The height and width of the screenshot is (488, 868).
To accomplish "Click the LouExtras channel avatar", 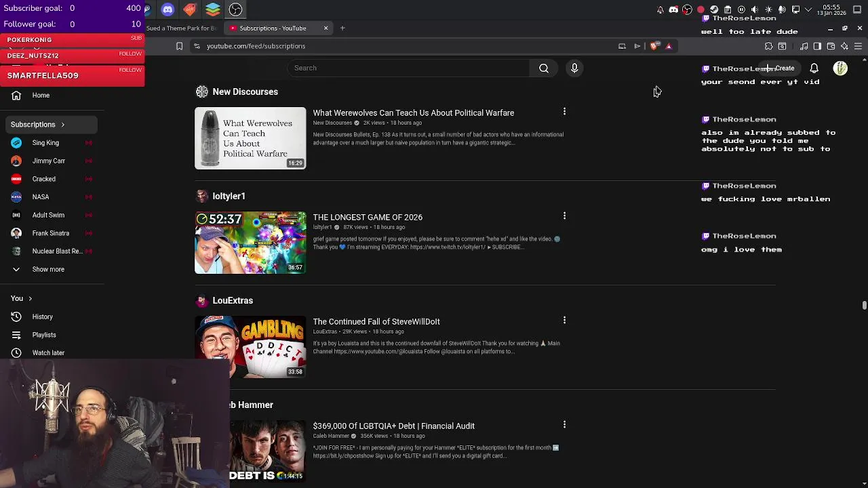I will pos(201,300).
